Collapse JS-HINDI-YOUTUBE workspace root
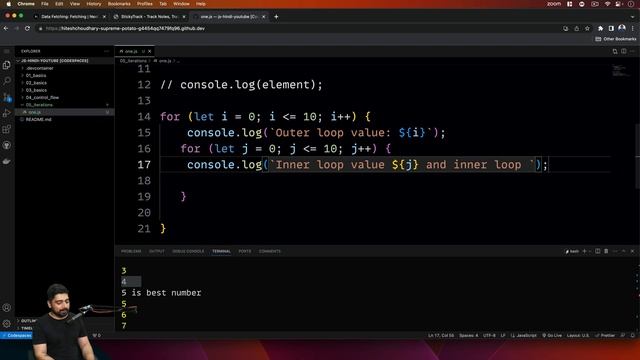The image size is (640, 360). tap(64, 61)
